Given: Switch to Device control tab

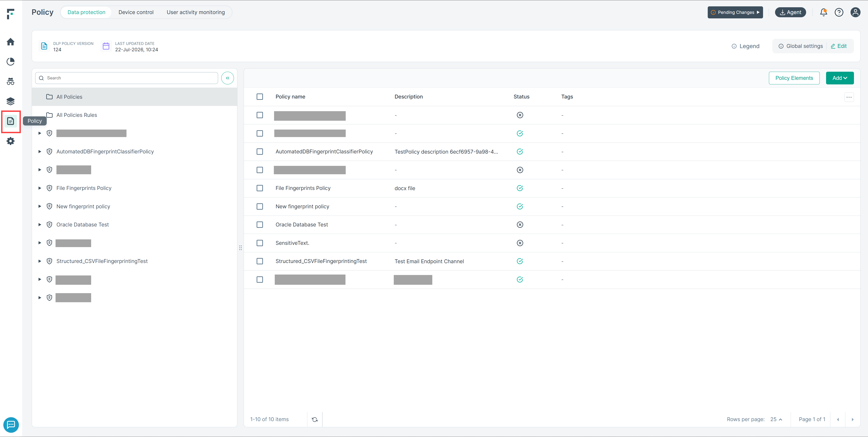Looking at the screenshot, I should click(136, 12).
